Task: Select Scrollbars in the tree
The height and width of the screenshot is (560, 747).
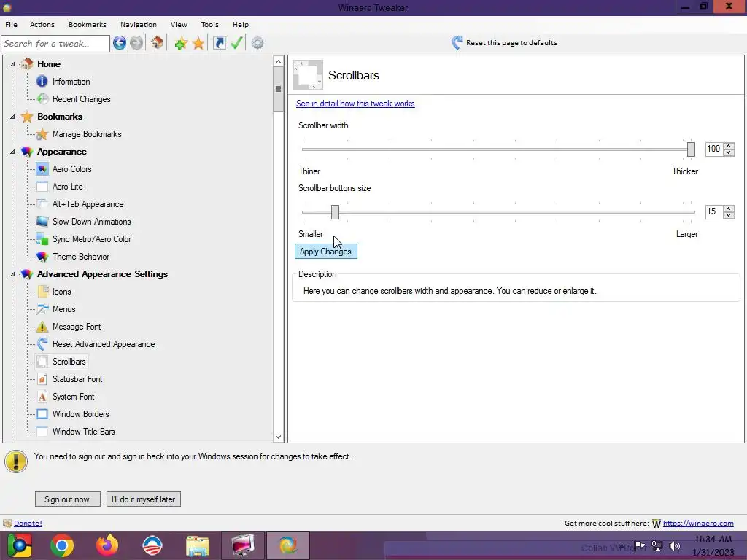Action: (x=69, y=362)
